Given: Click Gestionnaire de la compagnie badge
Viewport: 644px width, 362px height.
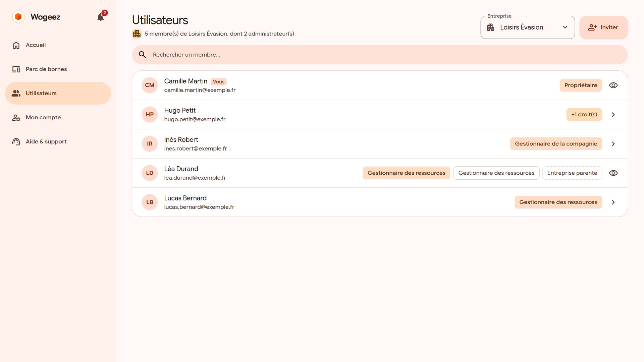Looking at the screenshot, I should (556, 144).
